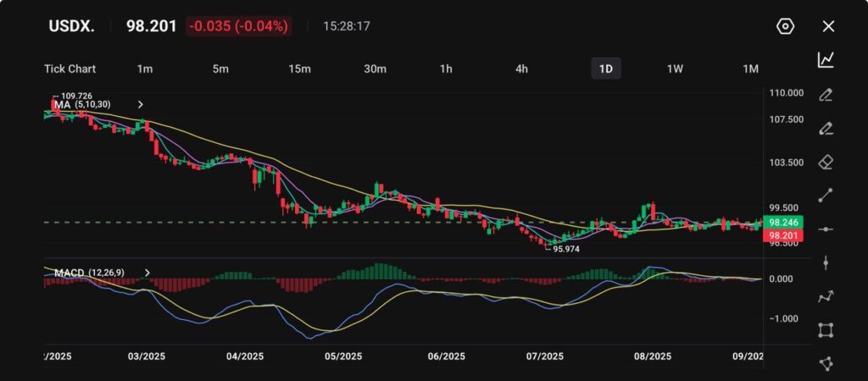Select the 1m timeframe
The image size is (868, 381).
144,69
